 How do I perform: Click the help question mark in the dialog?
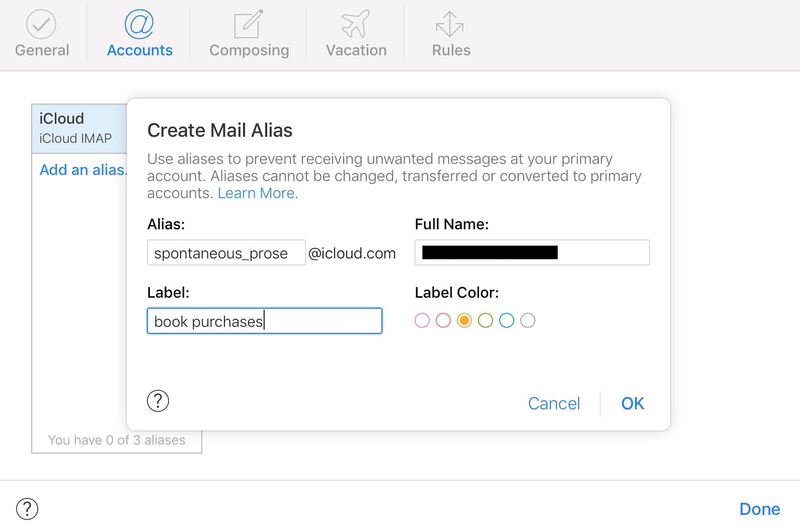[157, 401]
